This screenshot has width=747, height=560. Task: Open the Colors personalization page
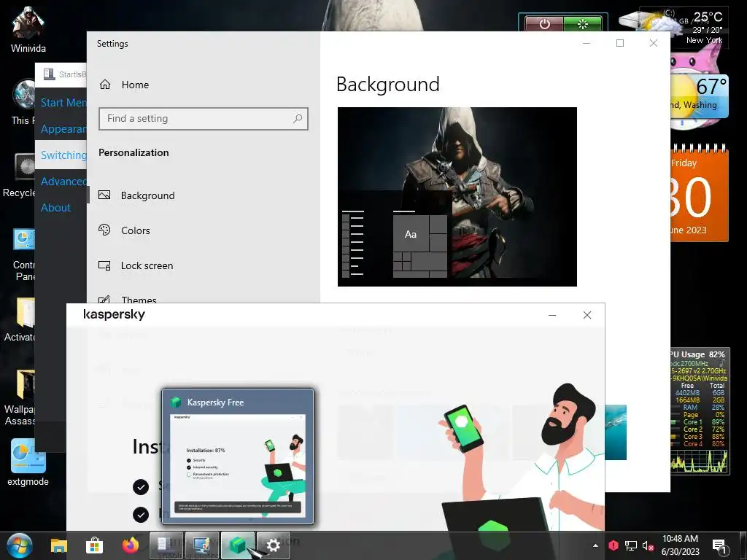[x=135, y=230]
